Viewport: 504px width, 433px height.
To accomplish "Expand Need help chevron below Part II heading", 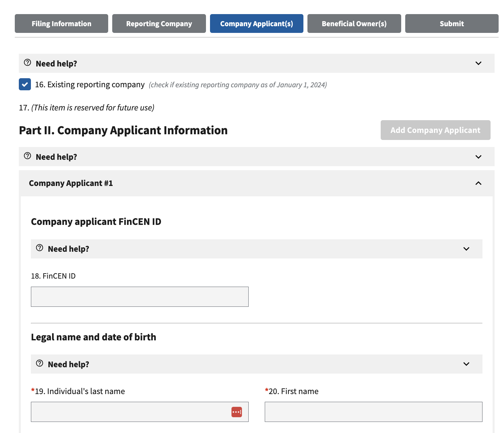I will pyautogui.click(x=478, y=157).
